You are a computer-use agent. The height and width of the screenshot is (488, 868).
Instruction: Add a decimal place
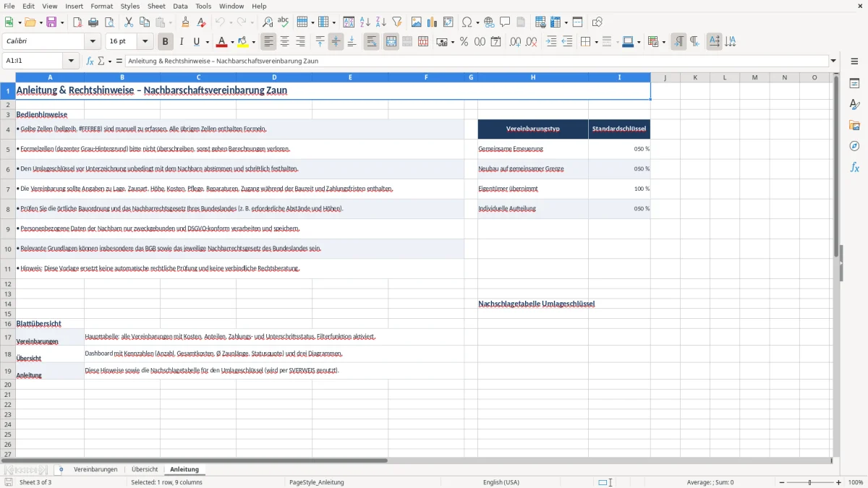tap(515, 42)
